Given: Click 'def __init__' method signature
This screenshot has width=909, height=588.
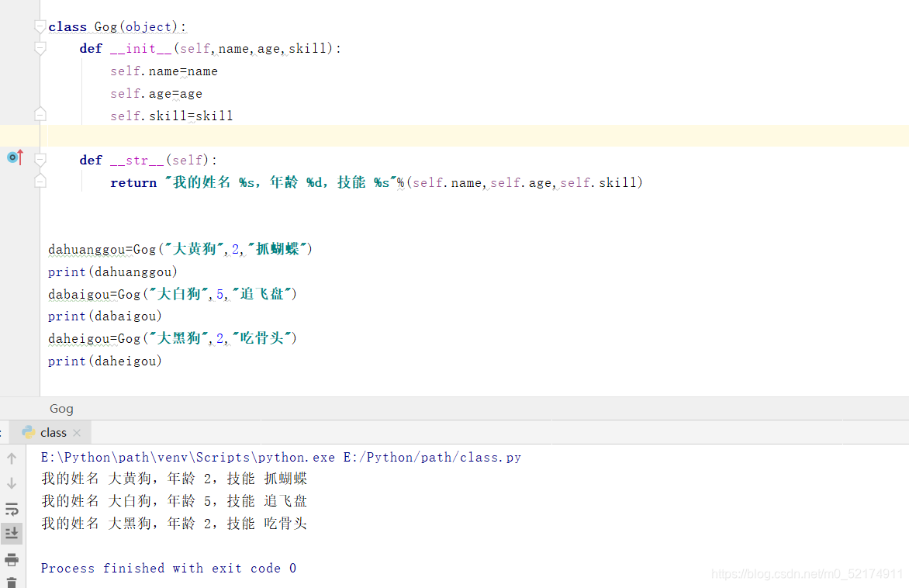Looking at the screenshot, I should pyautogui.click(x=210, y=49).
